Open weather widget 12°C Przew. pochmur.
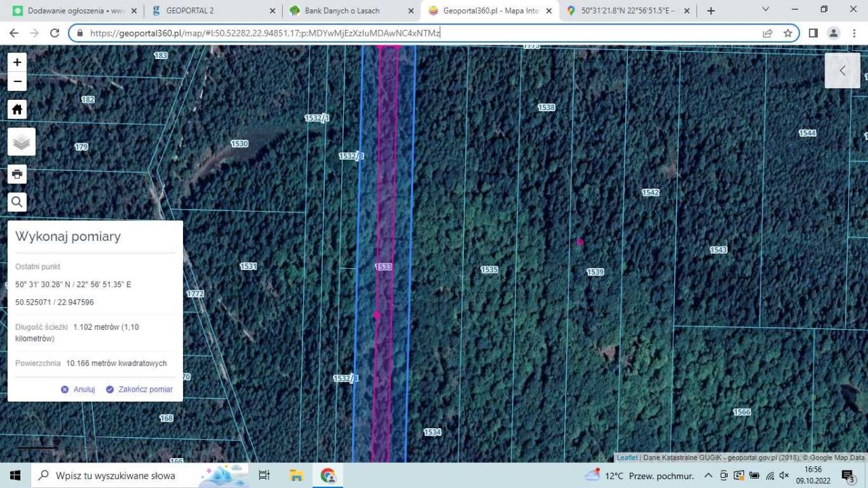This screenshot has width=868, height=488. [x=639, y=475]
